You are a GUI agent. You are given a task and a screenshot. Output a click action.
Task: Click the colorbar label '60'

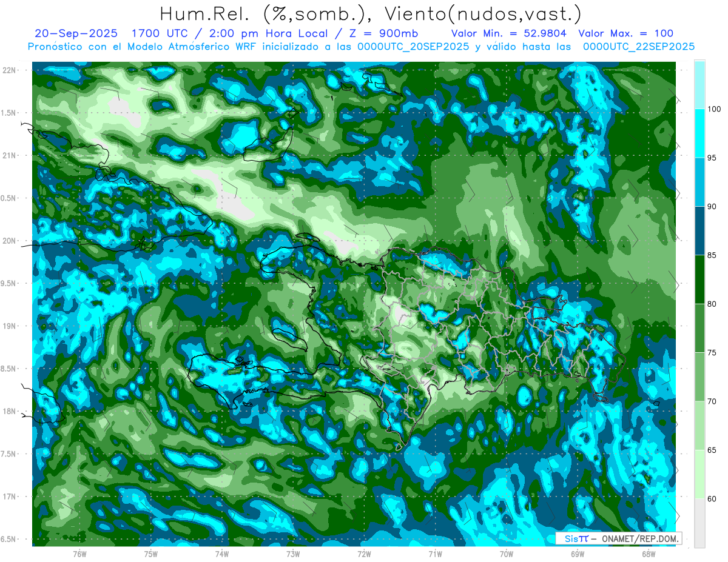pyautogui.click(x=713, y=499)
